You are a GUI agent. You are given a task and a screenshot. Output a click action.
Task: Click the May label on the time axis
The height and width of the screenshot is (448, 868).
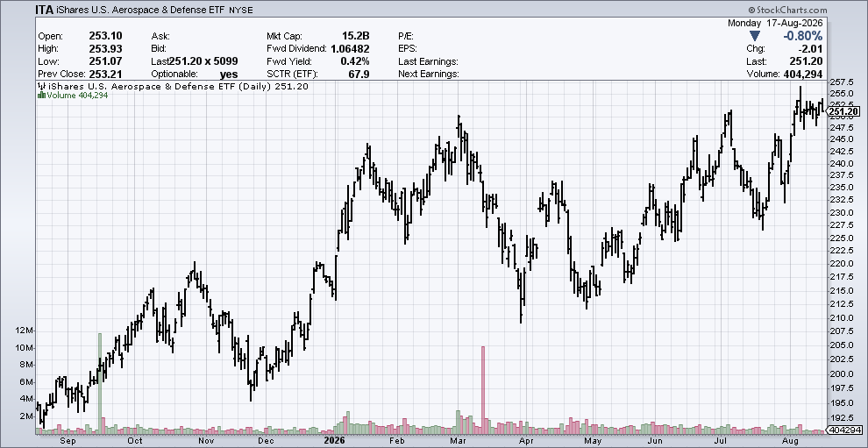pos(593,441)
